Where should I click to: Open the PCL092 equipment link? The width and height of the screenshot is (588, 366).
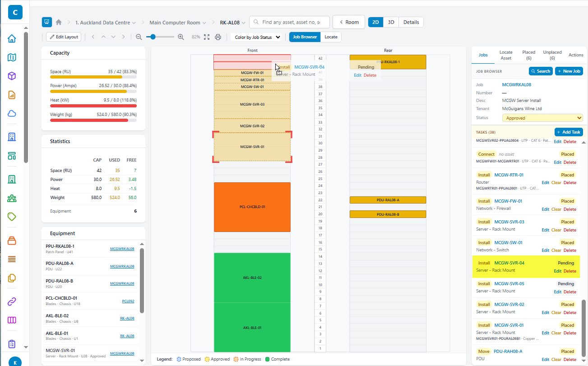tap(128, 301)
